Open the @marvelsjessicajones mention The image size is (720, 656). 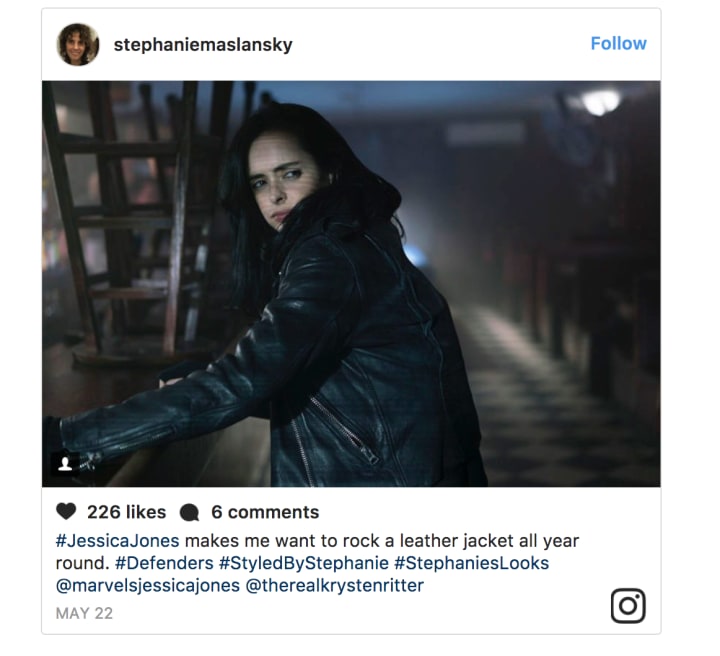tap(147, 586)
